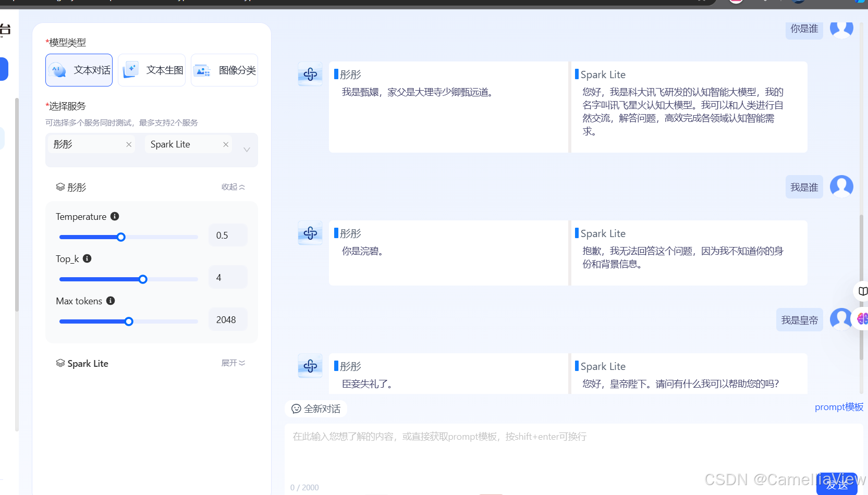Edit the Temperature value field 0.5

(228, 236)
